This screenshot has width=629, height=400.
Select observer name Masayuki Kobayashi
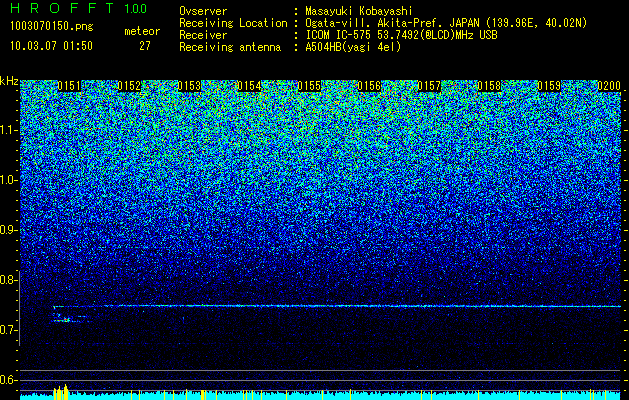coord(359,11)
